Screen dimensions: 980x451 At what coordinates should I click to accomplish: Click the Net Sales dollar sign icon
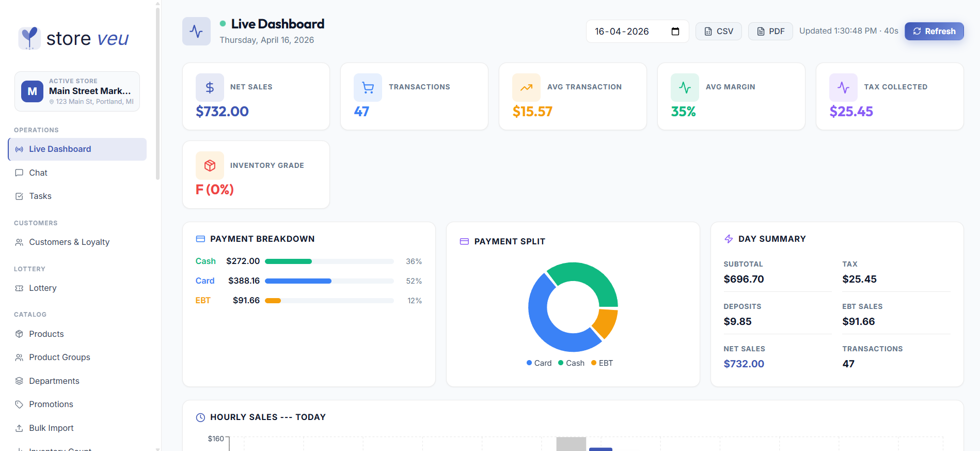pos(210,87)
